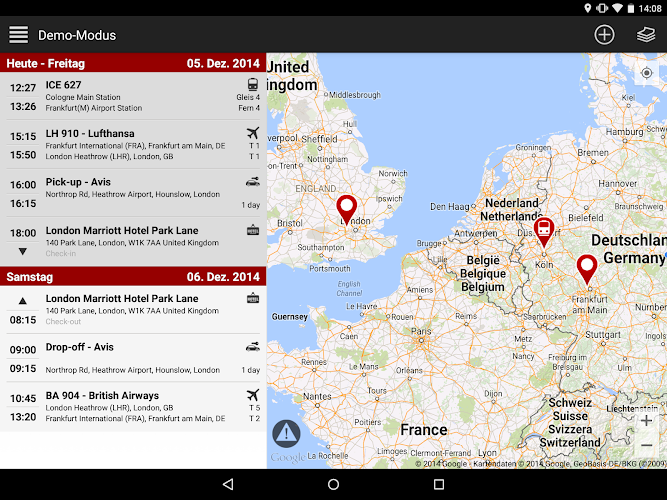Select Heute - Freitag date header
The image size is (667, 500).
[133, 63]
